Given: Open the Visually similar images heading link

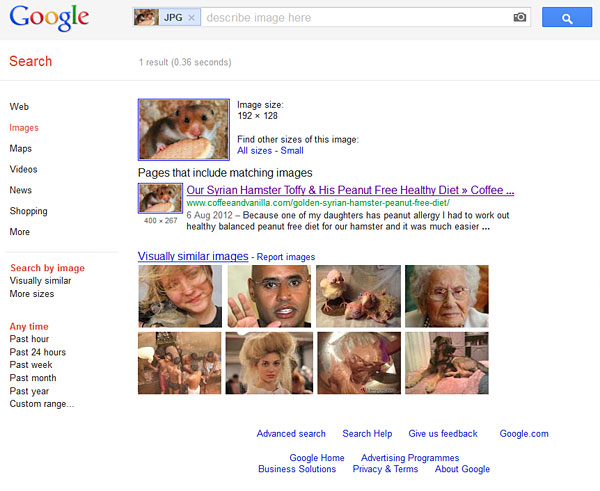Looking at the screenshot, I should point(193,256).
